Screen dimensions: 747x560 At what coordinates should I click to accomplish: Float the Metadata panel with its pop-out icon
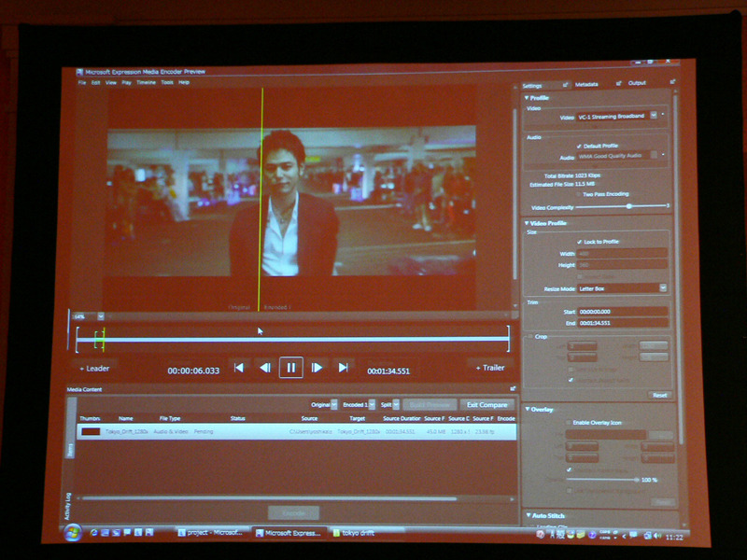coord(618,83)
